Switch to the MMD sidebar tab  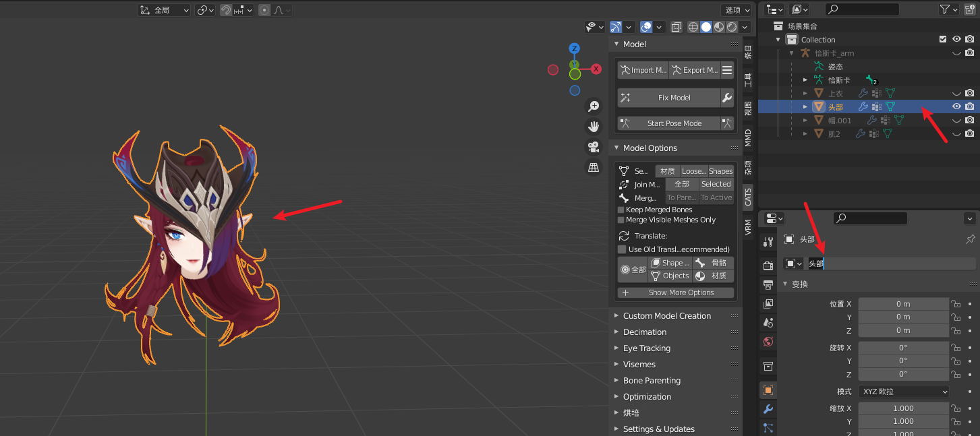(748, 138)
